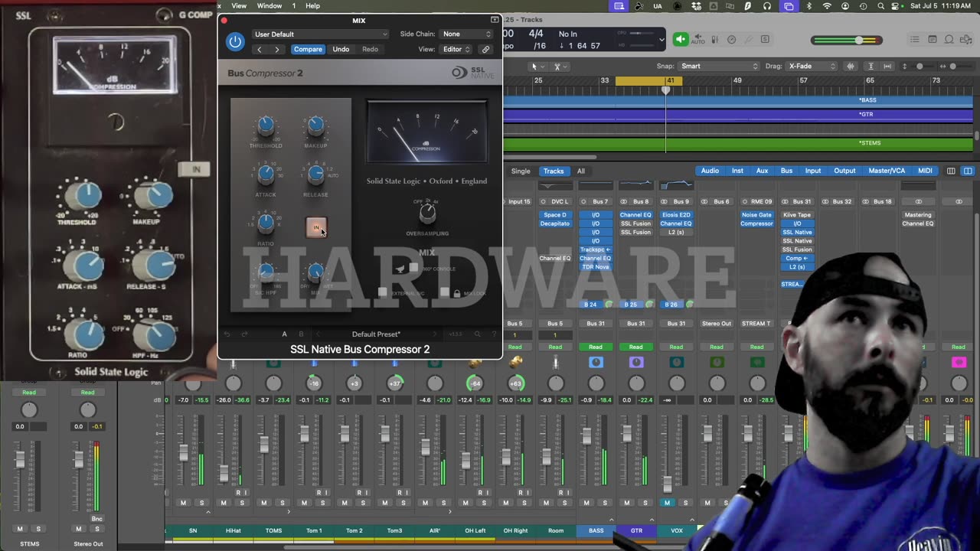
Task: Mute the VOX channel
Action: [x=668, y=503]
